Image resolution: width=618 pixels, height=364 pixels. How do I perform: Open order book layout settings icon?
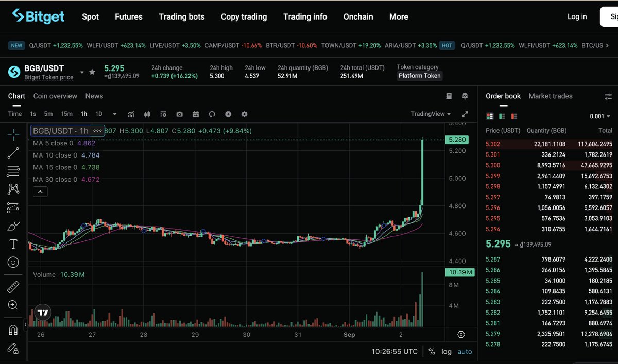[608, 96]
